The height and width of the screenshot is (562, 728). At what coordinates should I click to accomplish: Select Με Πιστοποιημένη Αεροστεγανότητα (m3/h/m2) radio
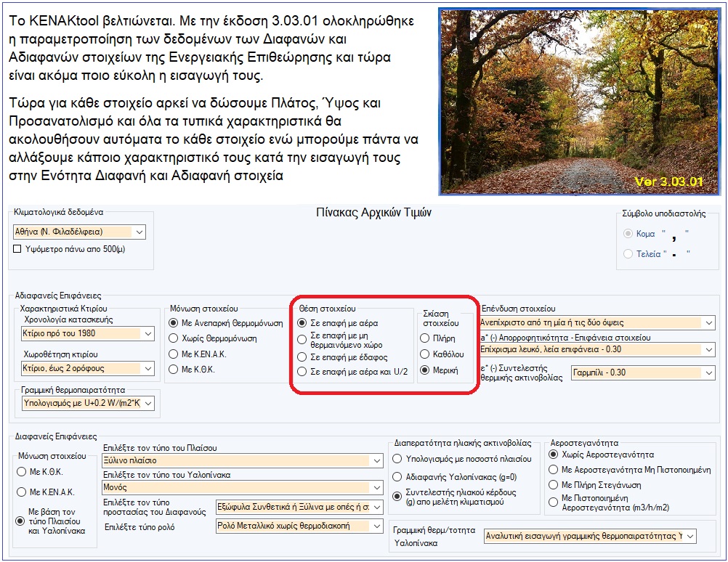[x=554, y=502]
